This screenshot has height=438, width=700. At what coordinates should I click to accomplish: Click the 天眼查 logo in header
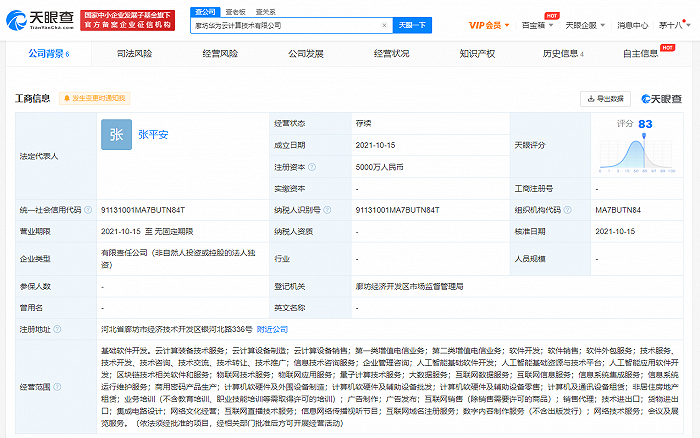click(40, 19)
